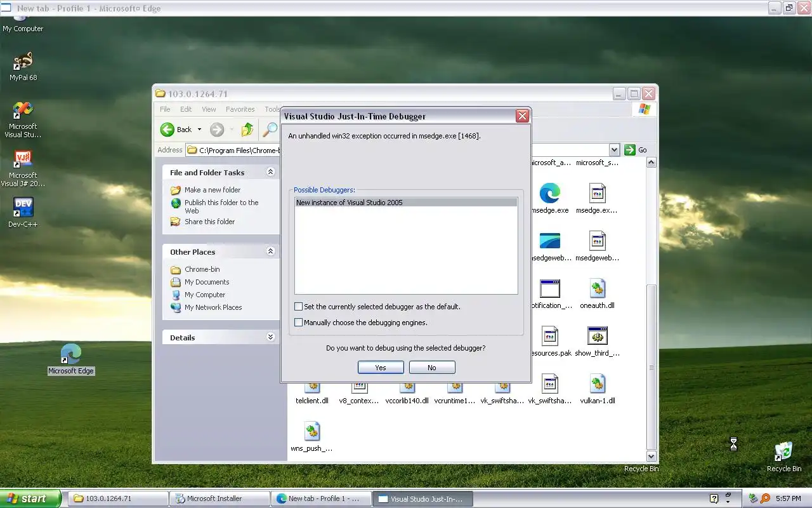Switch to 103.0.1264.71 taskbar button
This screenshot has height=508, width=812.
pyautogui.click(x=117, y=498)
